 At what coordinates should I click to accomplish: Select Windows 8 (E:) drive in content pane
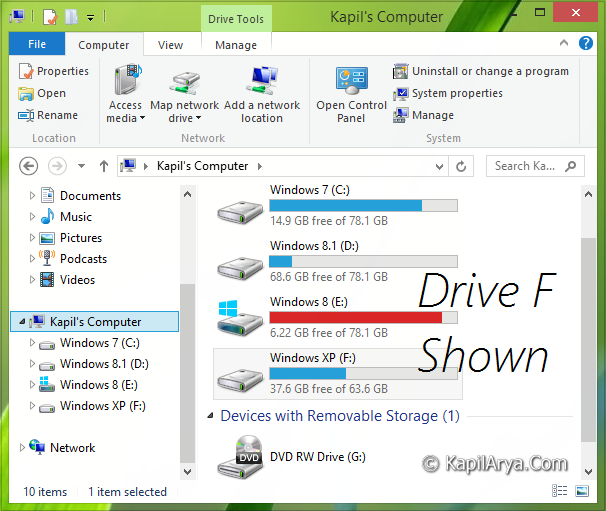(337, 318)
